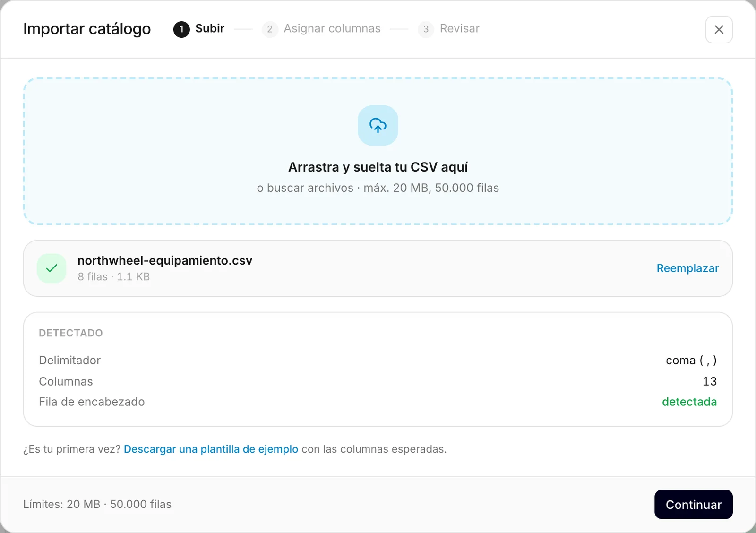Viewport: 756px width, 533px height.
Task: Select the Subir step
Action: click(199, 29)
